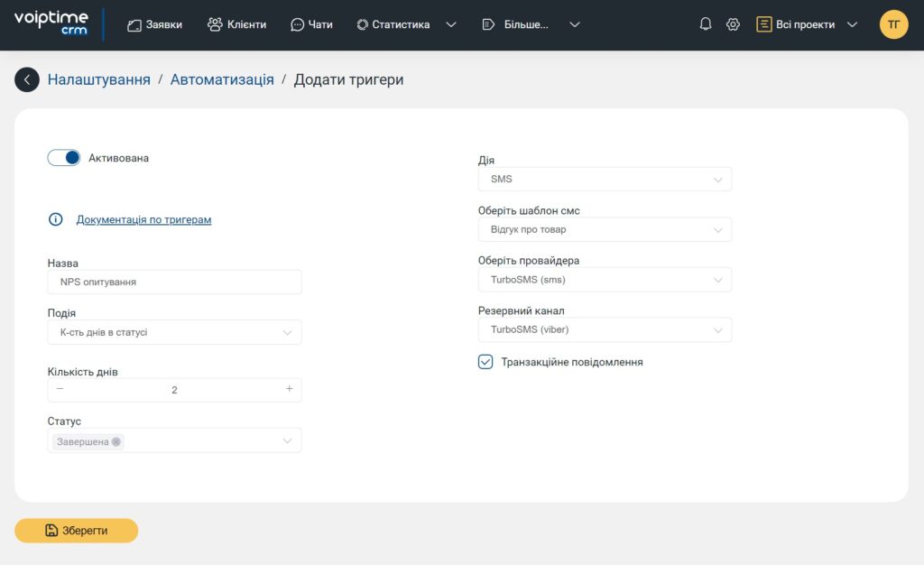
Task: Click the Voiptime CRM logo
Action: [51, 23]
